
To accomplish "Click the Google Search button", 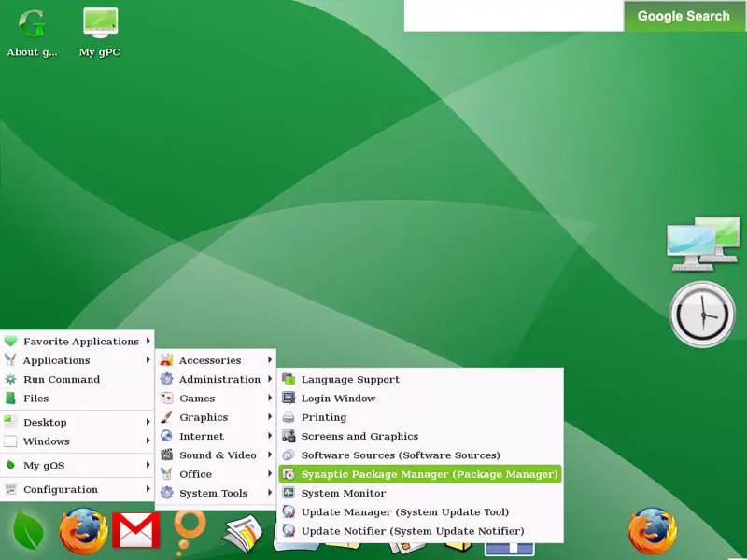I will click(x=684, y=16).
